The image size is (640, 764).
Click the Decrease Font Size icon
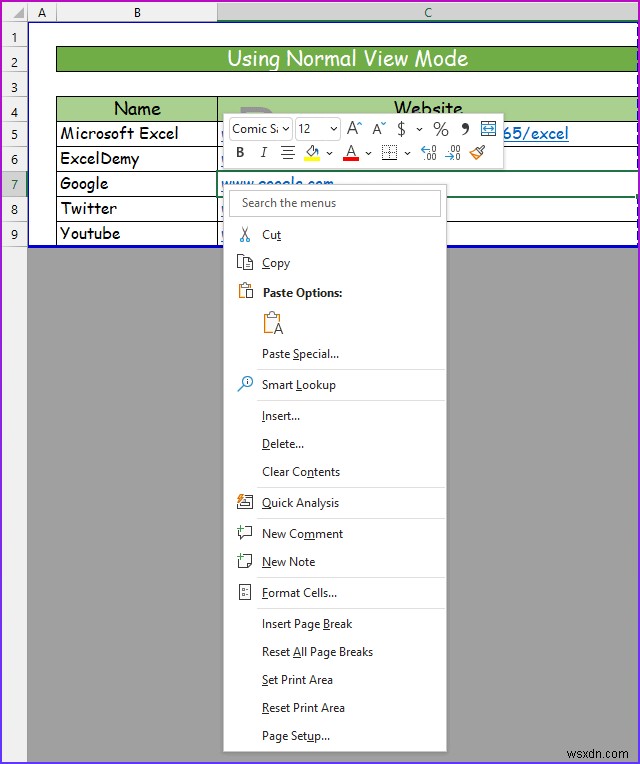tap(378, 129)
